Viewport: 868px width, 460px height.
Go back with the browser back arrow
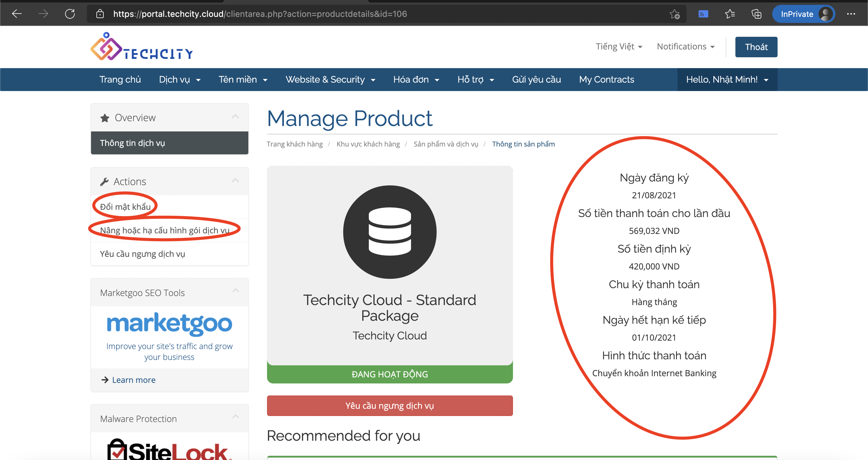(x=17, y=14)
